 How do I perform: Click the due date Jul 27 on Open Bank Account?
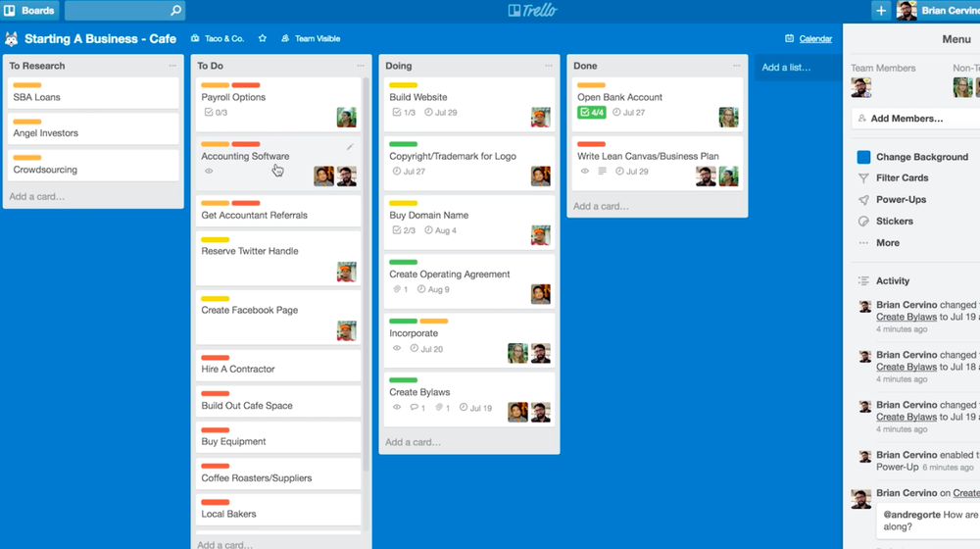coord(628,113)
